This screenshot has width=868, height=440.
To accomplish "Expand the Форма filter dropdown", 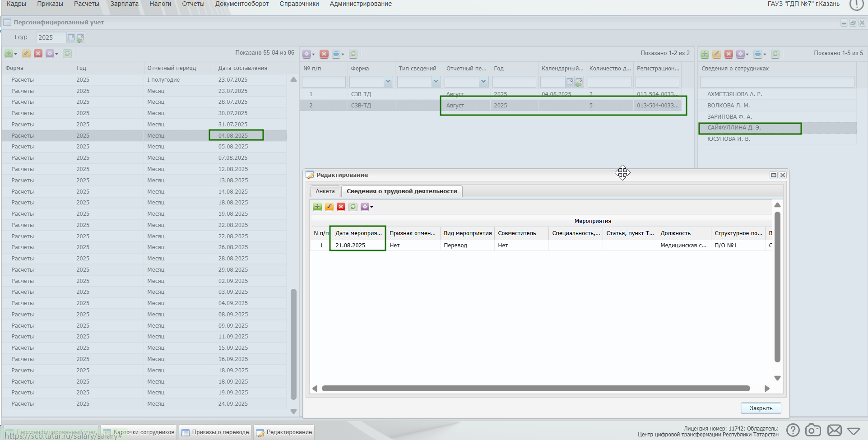I will pyautogui.click(x=388, y=82).
